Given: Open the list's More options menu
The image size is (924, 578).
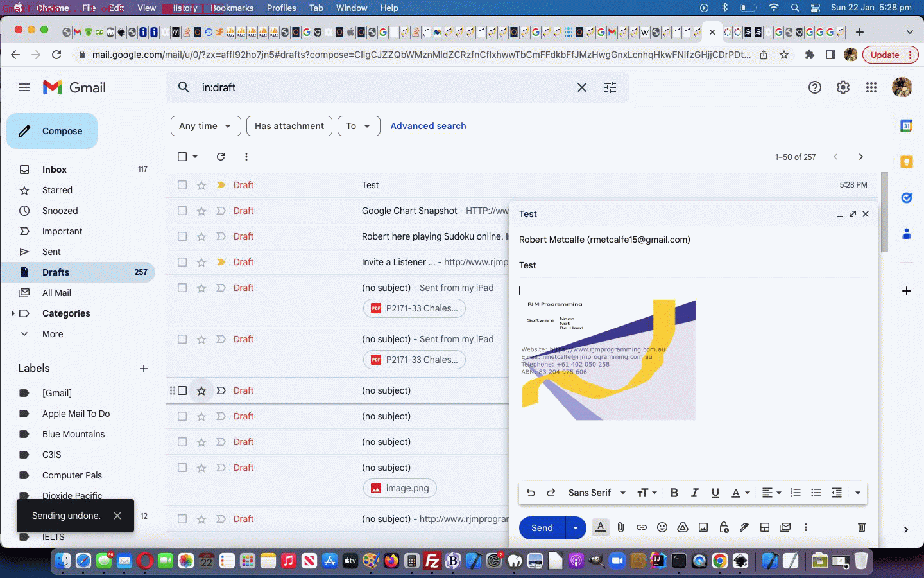Looking at the screenshot, I should pyautogui.click(x=246, y=157).
